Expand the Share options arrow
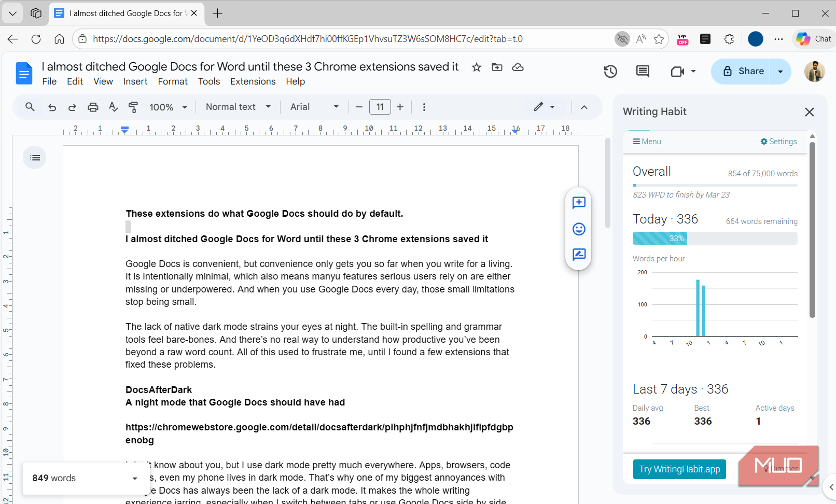Screen dimensions: 836x504 click(781, 72)
